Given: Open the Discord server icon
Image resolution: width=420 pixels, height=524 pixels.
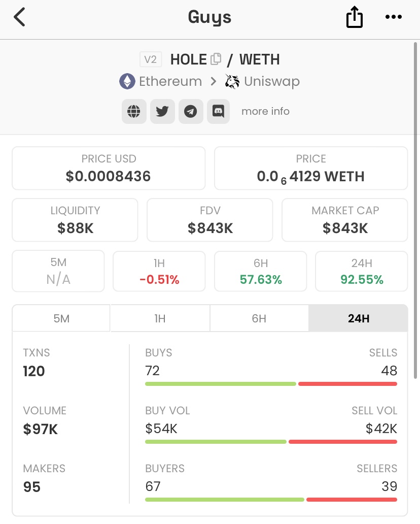Looking at the screenshot, I should [x=218, y=111].
